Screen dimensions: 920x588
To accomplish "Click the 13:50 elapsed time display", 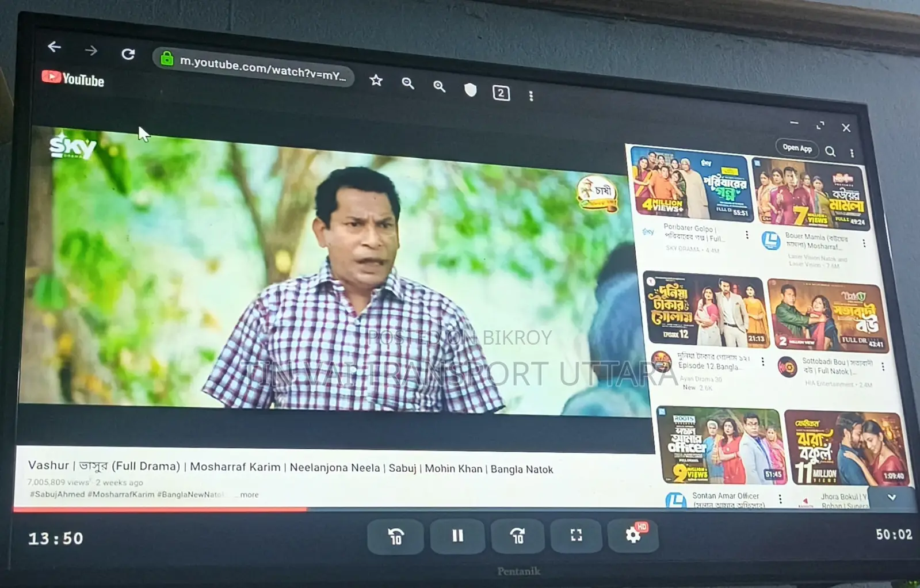I will click(56, 539).
